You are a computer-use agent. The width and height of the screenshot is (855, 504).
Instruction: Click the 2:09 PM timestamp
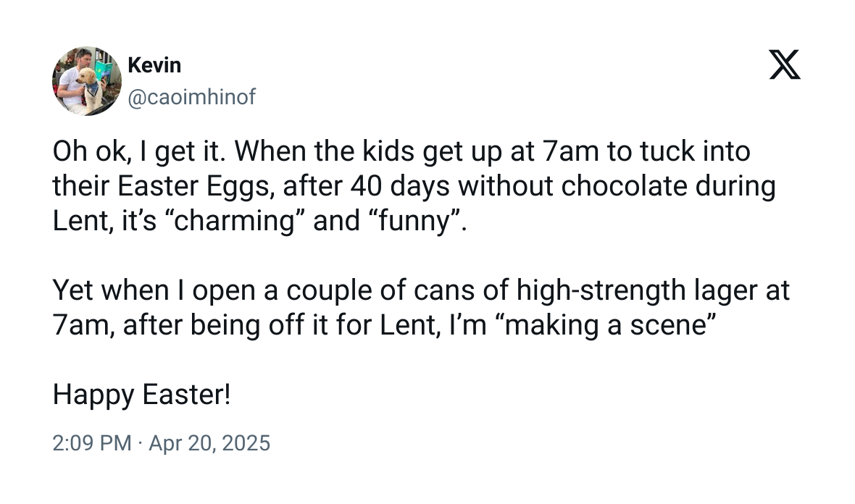[x=92, y=442]
